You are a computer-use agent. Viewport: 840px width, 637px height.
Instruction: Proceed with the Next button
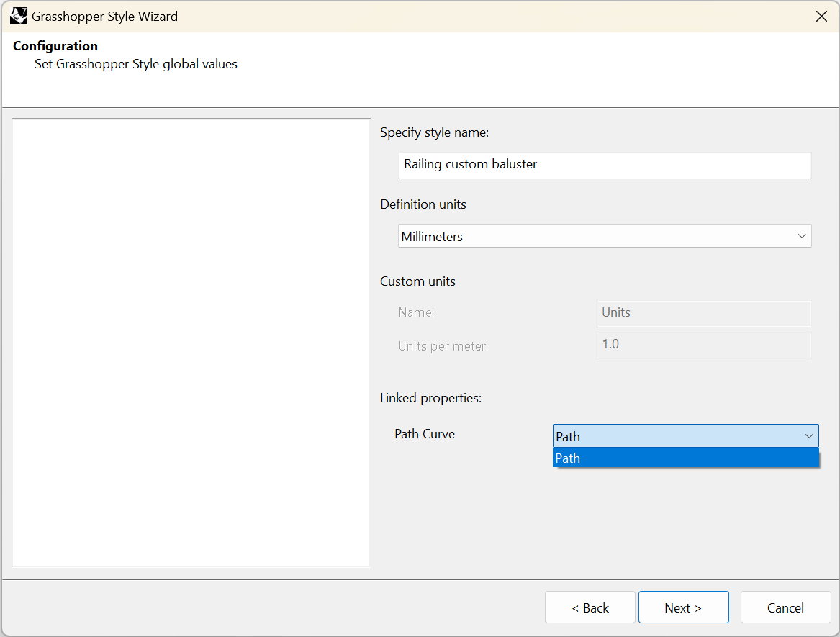tap(683, 607)
